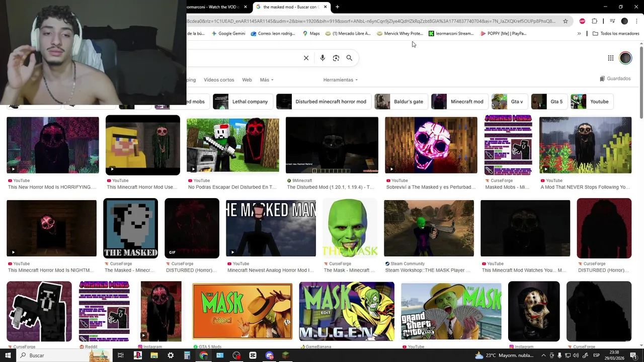Clear the search box with the X icon
The height and width of the screenshot is (362, 644).
pos(306,58)
